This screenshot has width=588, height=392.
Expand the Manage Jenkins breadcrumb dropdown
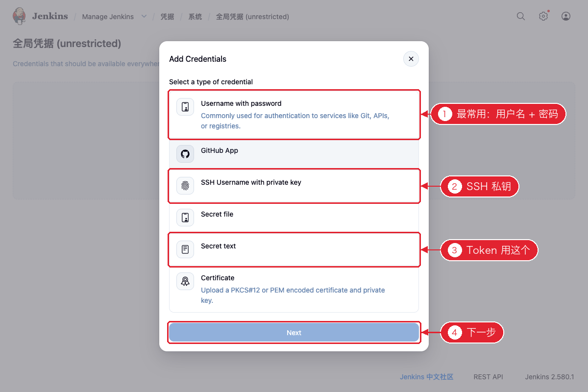click(x=144, y=17)
